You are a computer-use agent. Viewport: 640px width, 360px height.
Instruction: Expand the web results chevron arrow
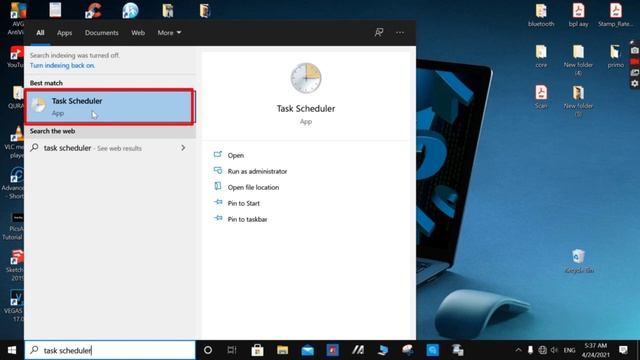coord(183,148)
